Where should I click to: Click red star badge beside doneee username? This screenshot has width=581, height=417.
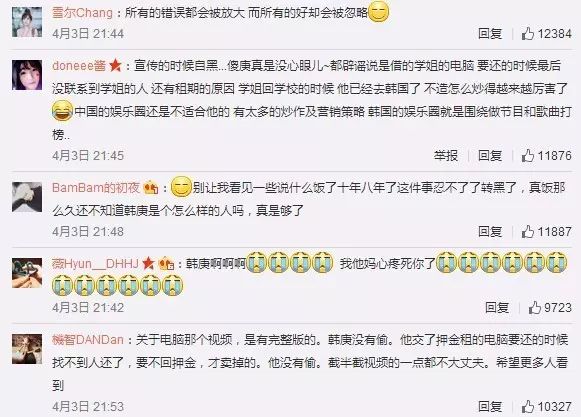coord(115,65)
